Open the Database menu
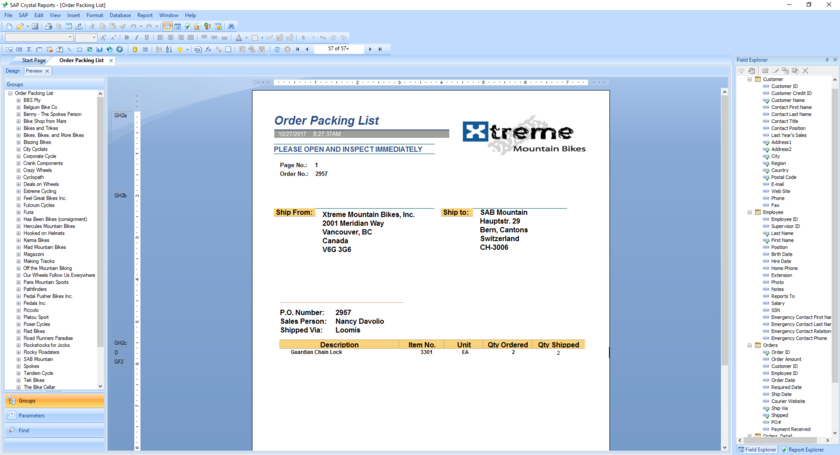This screenshot has height=455, width=840. (x=120, y=15)
